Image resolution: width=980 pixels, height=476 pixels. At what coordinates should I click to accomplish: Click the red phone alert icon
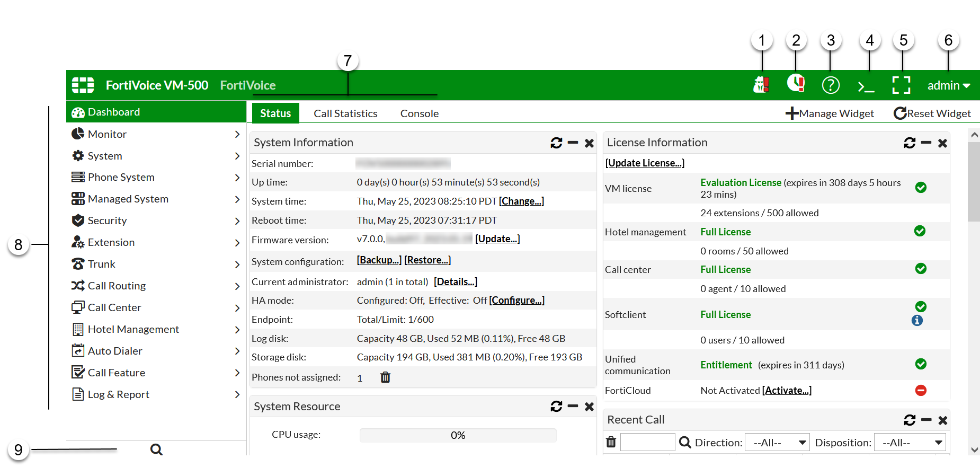pos(796,83)
